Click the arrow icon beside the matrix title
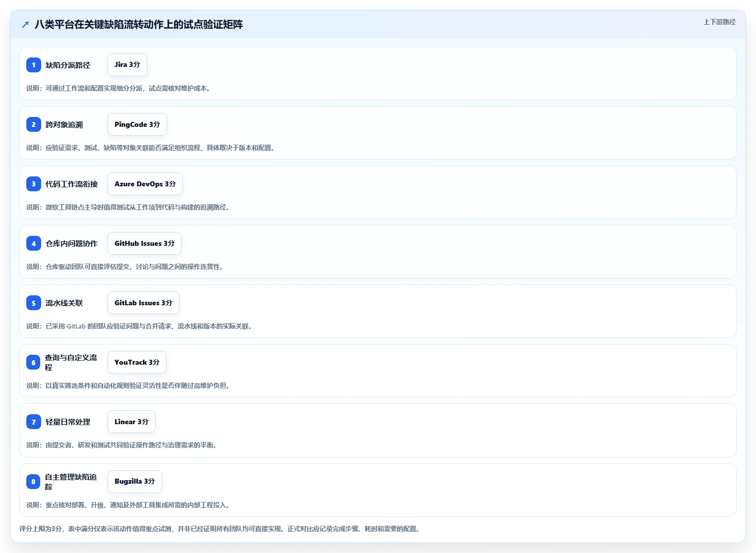 [25, 24]
